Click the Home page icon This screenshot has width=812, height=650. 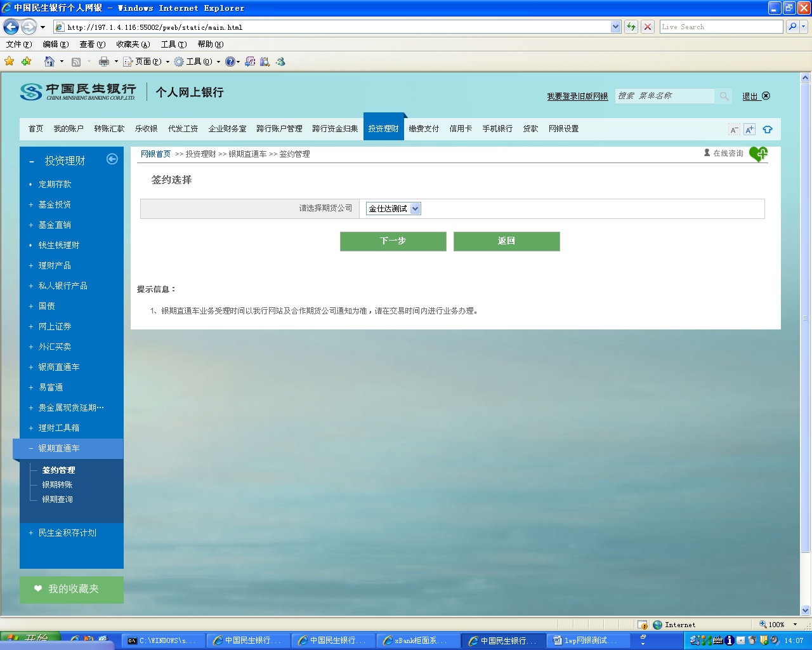pos(49,62)
